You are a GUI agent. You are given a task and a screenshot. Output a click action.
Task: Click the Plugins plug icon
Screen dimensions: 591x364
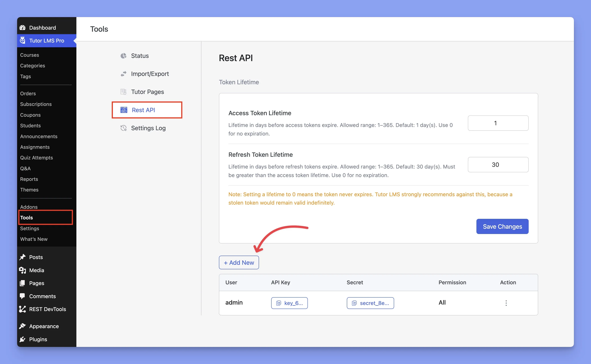[x=22, y=339]
